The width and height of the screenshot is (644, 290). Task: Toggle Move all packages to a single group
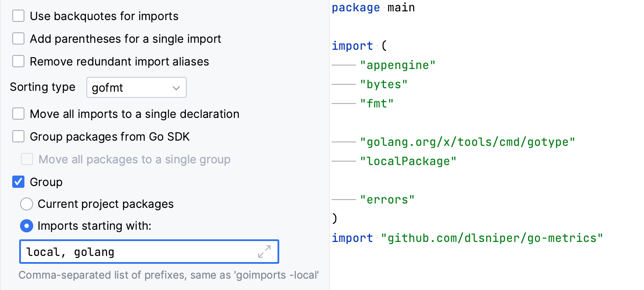[27, 159]
